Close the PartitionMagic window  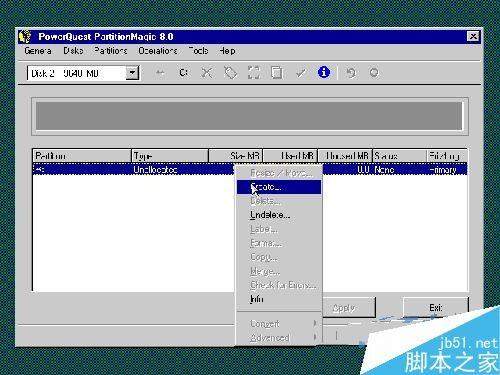(x=473, y=37)
